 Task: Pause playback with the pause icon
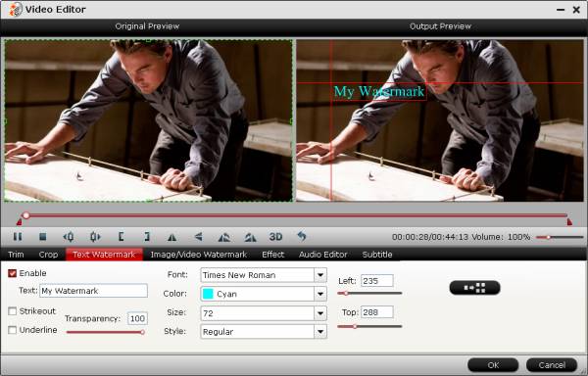[x=18, y=237]
